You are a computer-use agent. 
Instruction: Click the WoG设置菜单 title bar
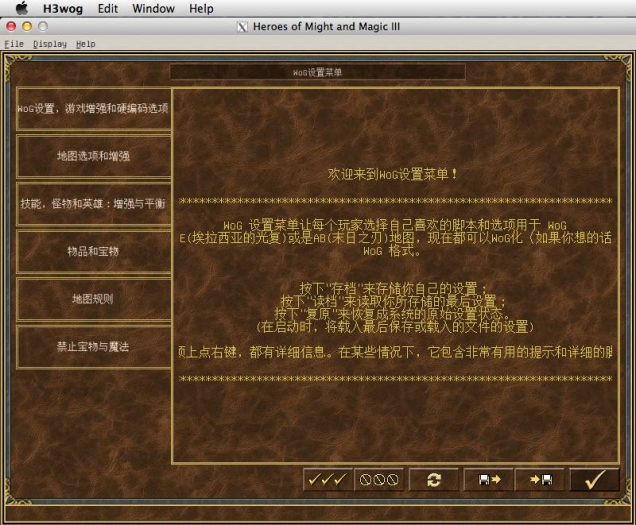coord(317,72)
